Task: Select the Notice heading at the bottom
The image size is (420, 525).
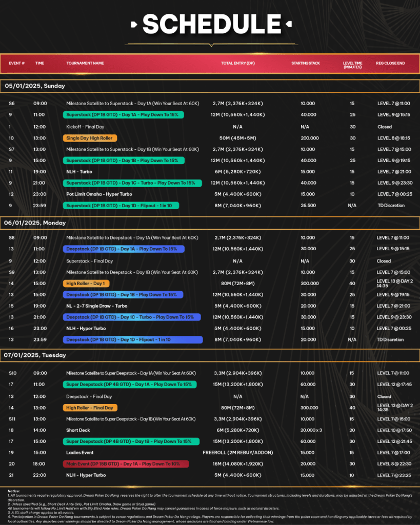Action: click(x=14, y=491)
